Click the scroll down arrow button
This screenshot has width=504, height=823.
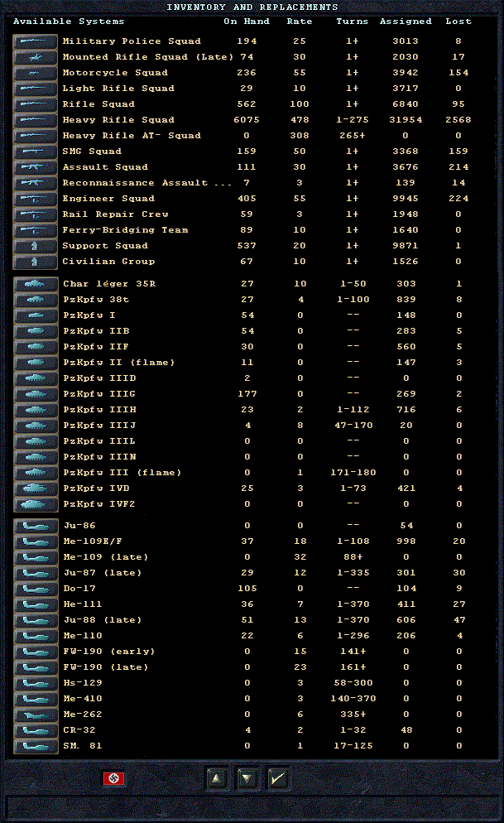point(247,779)
